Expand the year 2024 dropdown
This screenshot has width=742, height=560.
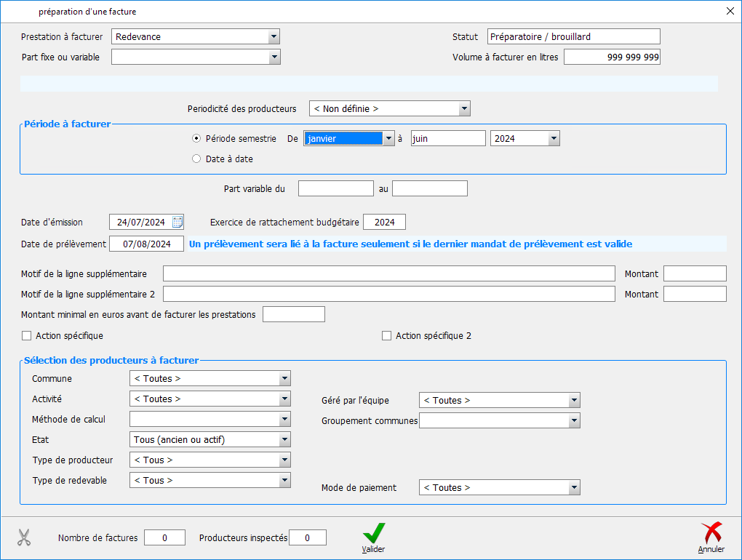point(554,138)
